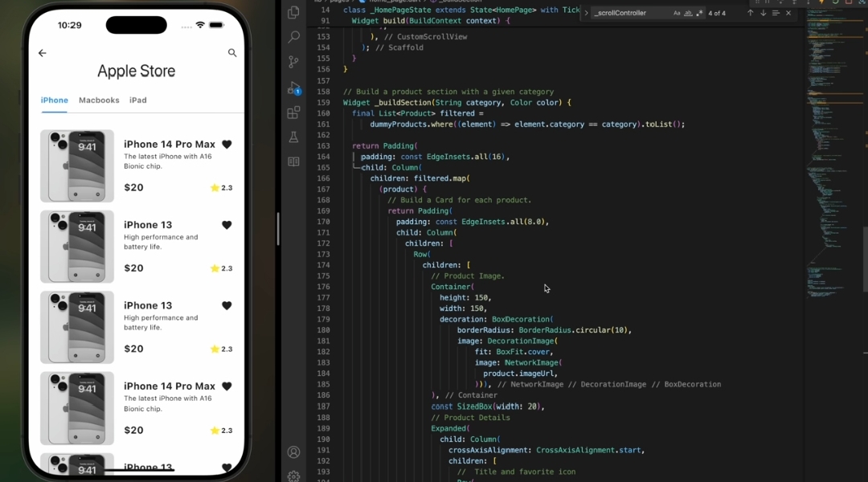Click "// Product Details" comment

click(470, 418)
